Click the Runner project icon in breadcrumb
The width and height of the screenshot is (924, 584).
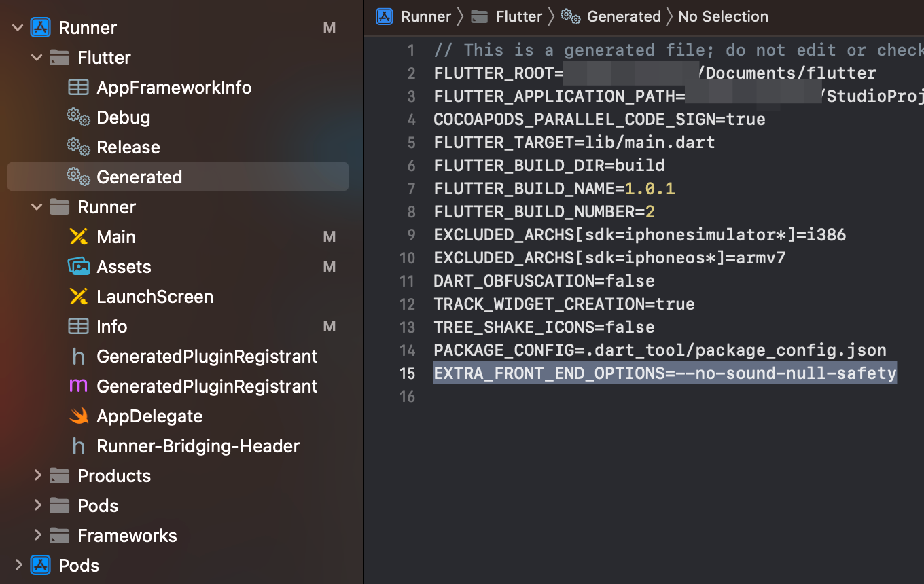(385, 17)
